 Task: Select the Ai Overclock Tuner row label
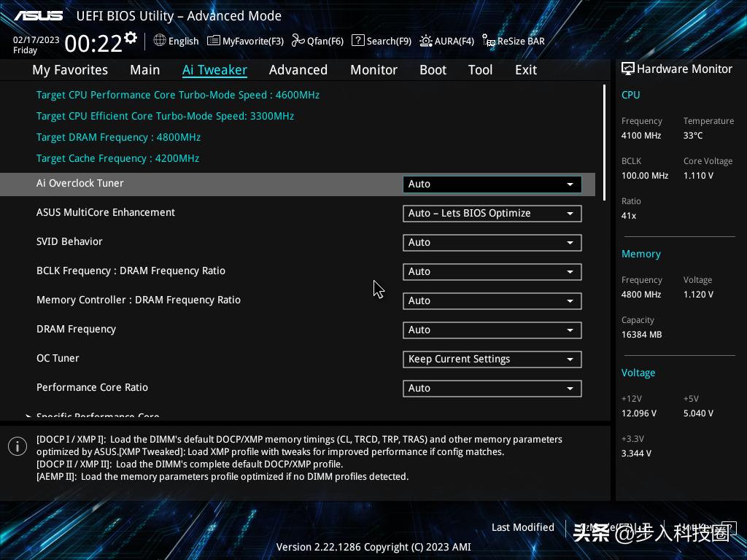80,183
